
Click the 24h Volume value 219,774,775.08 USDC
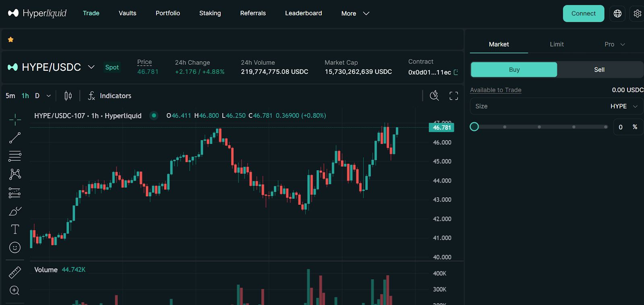(275, 72)
